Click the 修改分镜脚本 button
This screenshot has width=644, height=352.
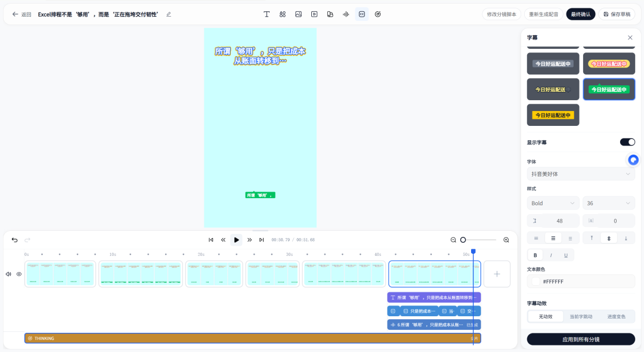(501, 14)
